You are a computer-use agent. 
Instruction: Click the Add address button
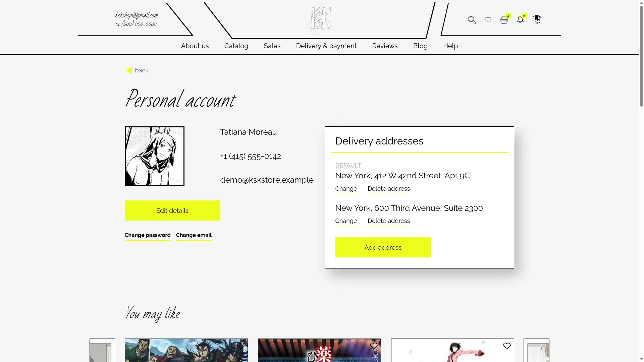click(383, 247)
